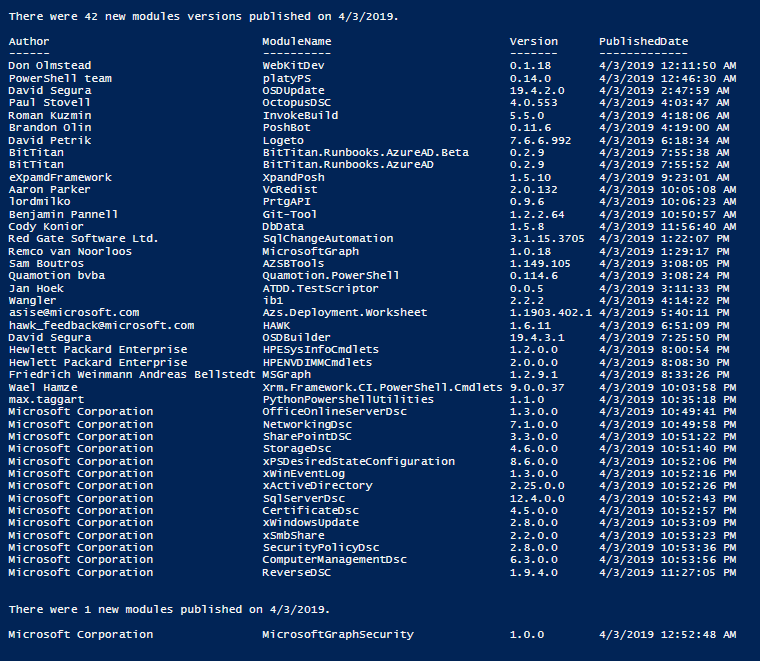Click the Azs.Deployment.Worksheet module name
760x661 pixels.
coord(345,313)
